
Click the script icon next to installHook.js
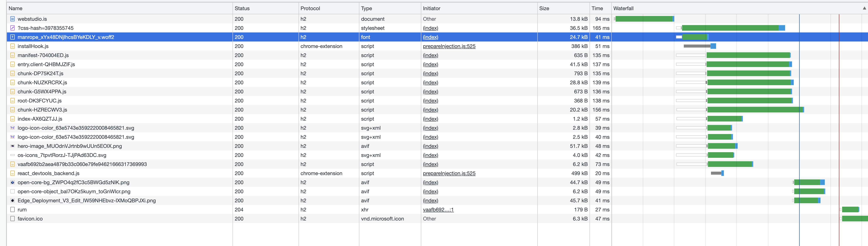click(x=13, y=46)
